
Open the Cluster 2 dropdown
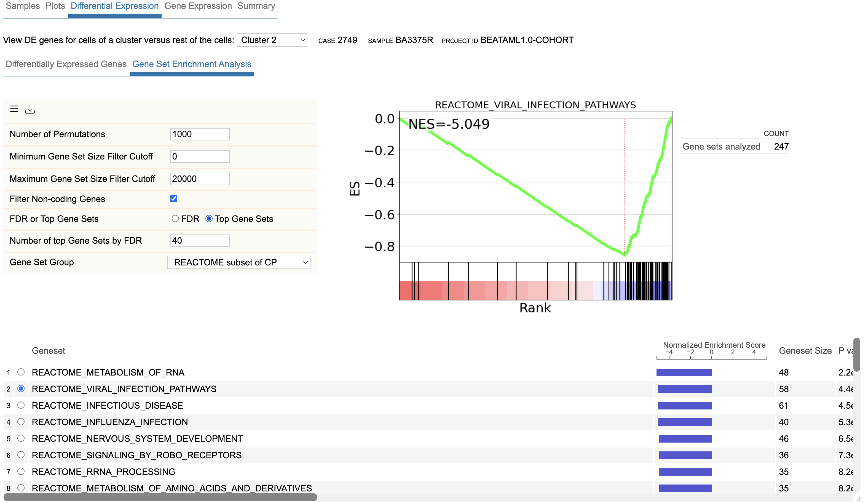click(x=272, y=40)
